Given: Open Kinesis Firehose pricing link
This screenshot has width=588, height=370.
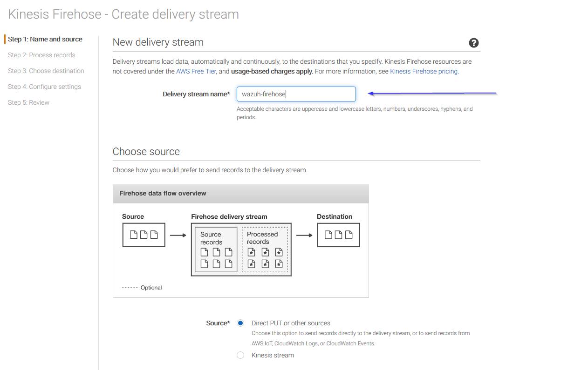Looking at the screenshot, I should [424, 71].
